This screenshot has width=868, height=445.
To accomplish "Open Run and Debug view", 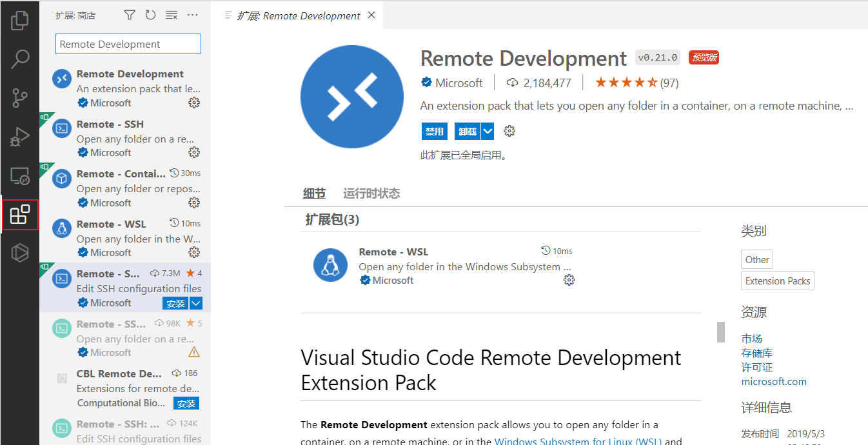I will pos(20,137).
